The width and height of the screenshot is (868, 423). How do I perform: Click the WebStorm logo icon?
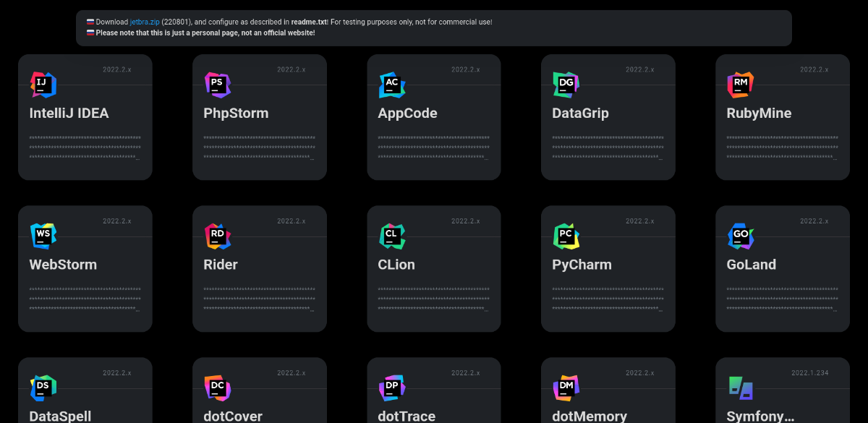click(x=43, y=236)
